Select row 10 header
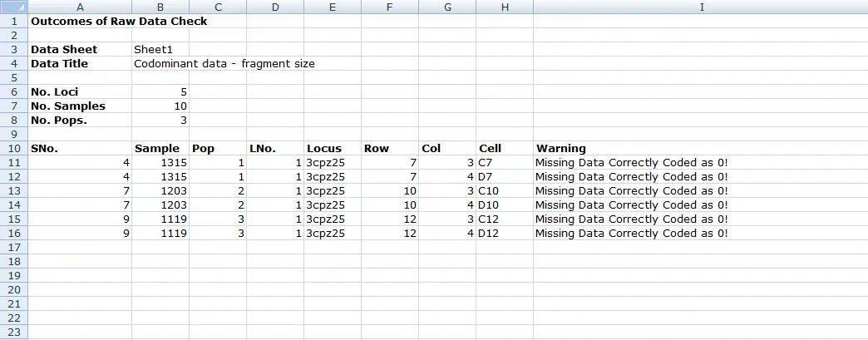The width and height of the screenshot is (868, 340). (x=14, y=149)
